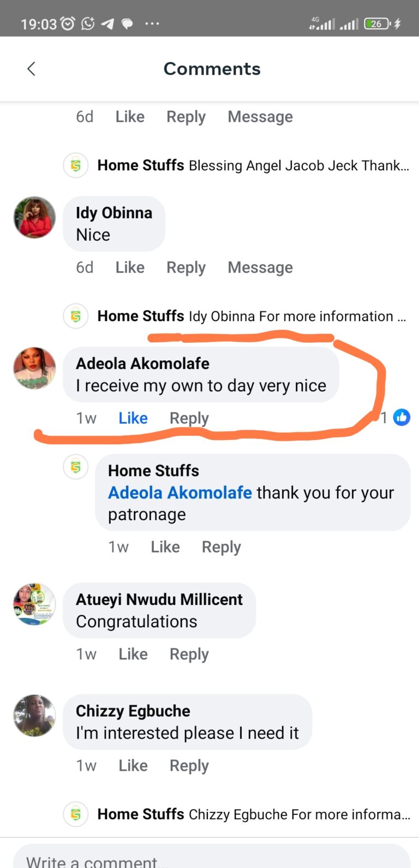
Task: Tap the back arrow in Comments header
Action: click(x=31, y=69)
